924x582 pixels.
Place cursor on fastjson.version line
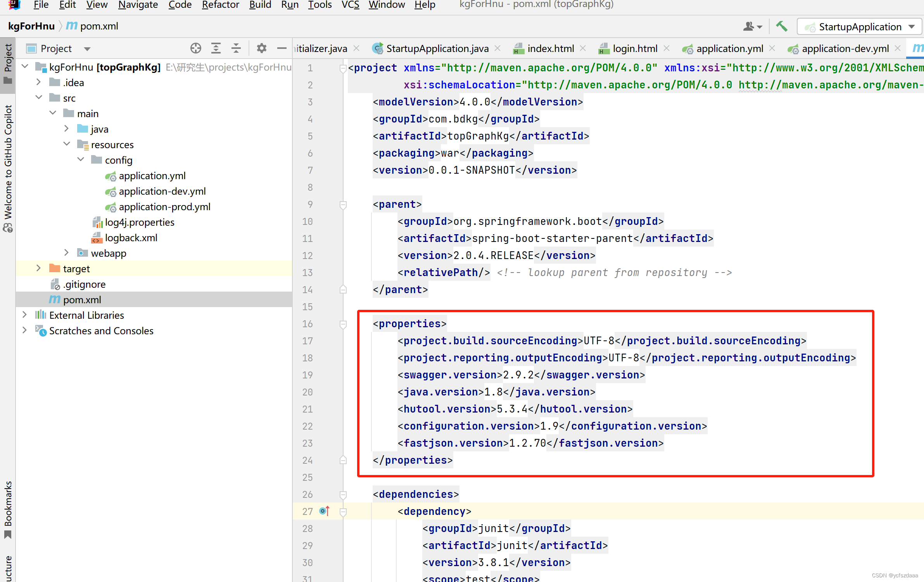coord(530,443)
